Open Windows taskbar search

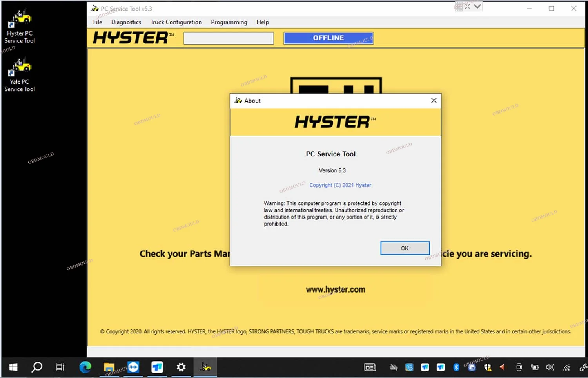coord(37,367)
